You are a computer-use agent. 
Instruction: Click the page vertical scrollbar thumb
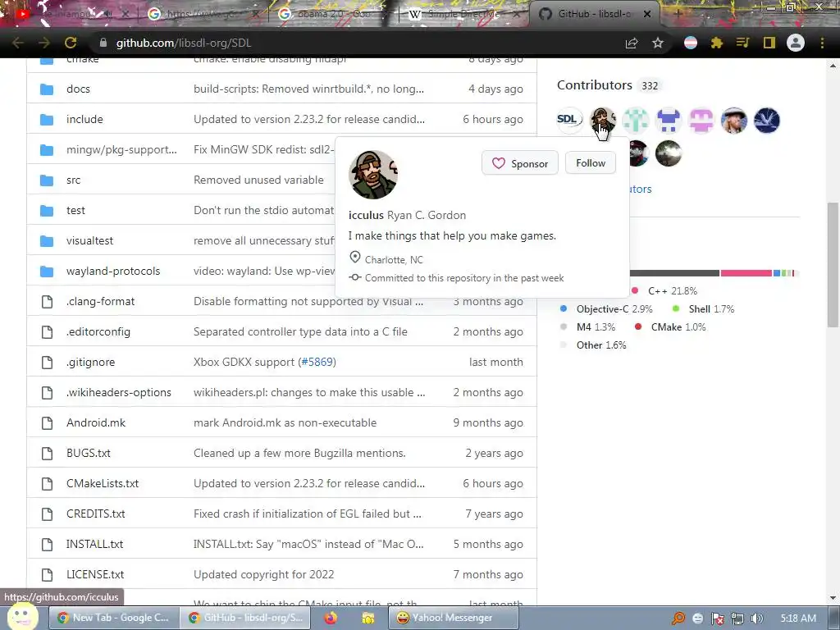[833, 265]
